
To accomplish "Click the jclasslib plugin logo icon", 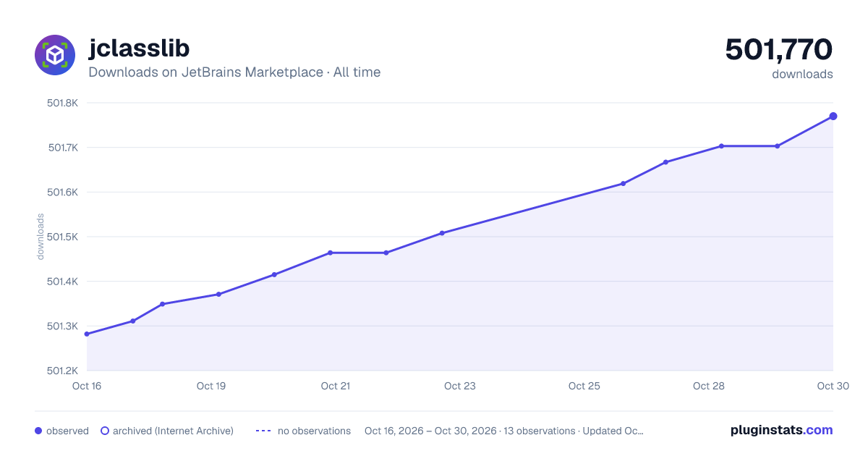I will 55,55.
